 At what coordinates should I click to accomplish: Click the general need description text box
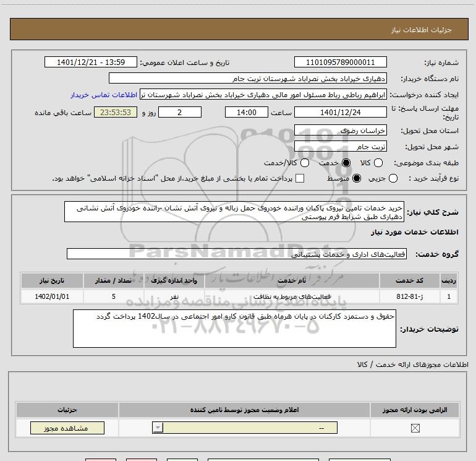point(234,212)
